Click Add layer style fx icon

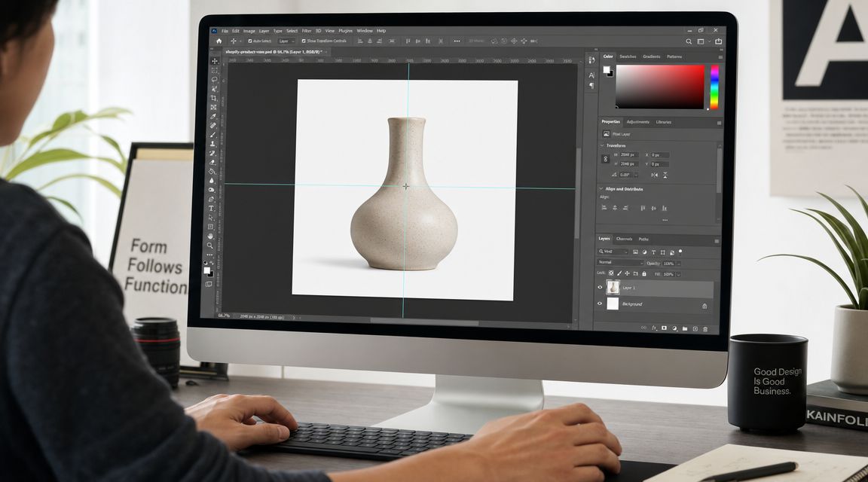(654, 328)
